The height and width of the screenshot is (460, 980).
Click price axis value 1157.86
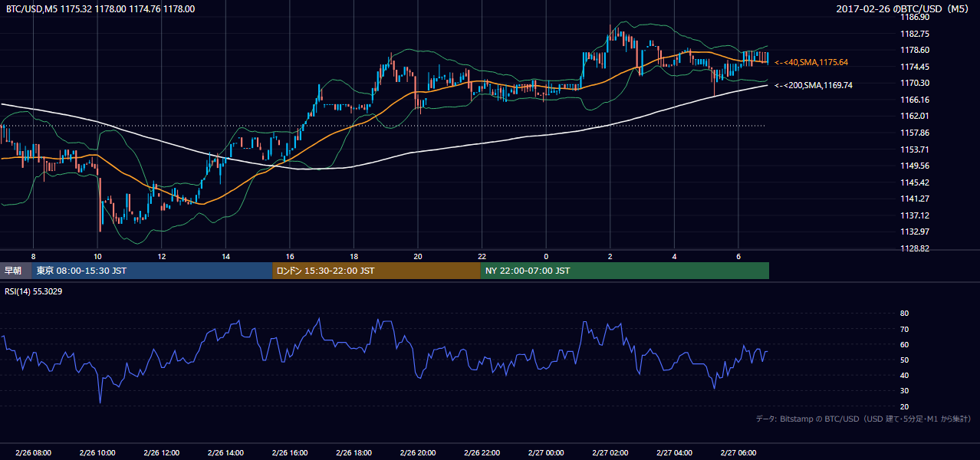click(916, 133)
